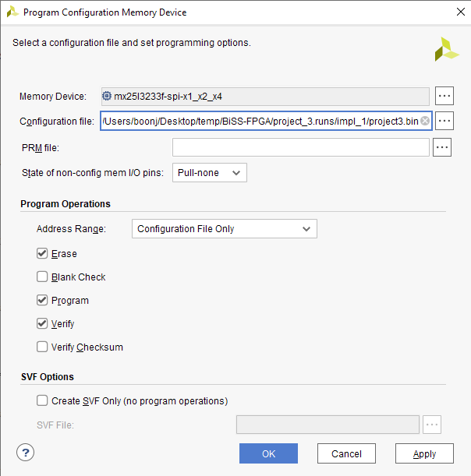Click inside the PRM file text field
This screenshot has width=471, height=476.
click(300, 147)
